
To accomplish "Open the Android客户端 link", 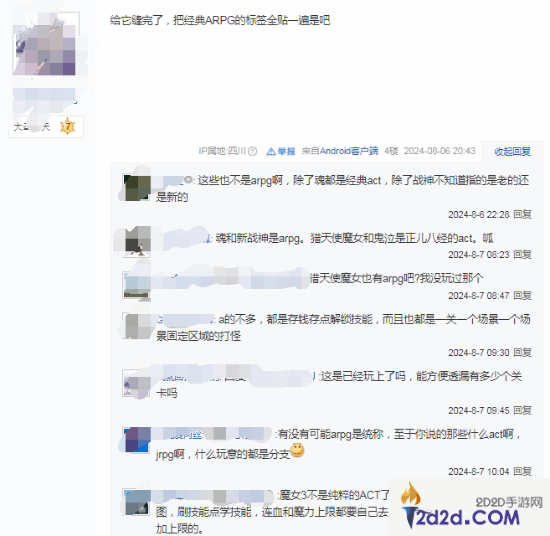I will click(x=349, y=151).
